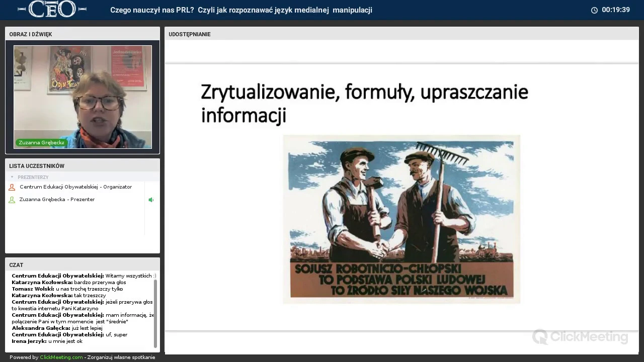
Task: Click the CEO logo in header
Action: 52,9
